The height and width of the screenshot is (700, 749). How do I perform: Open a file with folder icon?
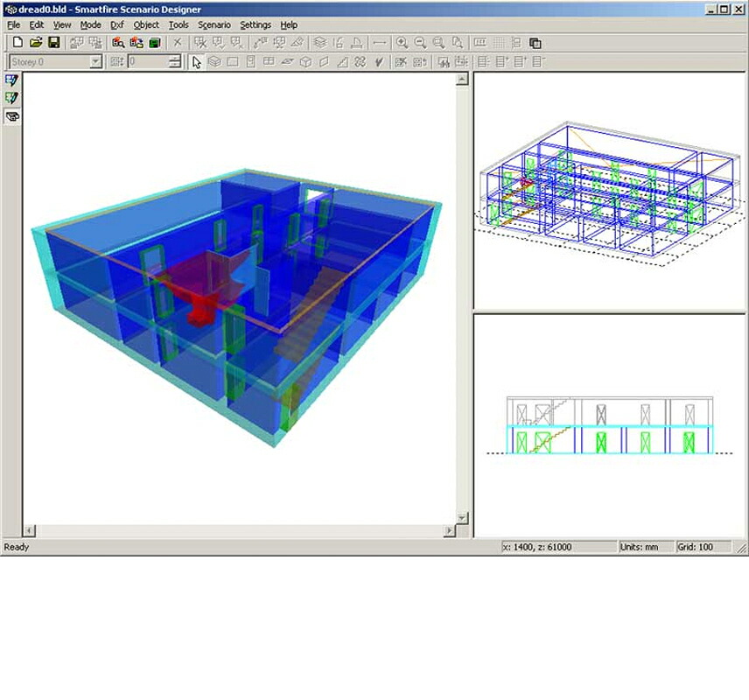[x=36, y=43]
